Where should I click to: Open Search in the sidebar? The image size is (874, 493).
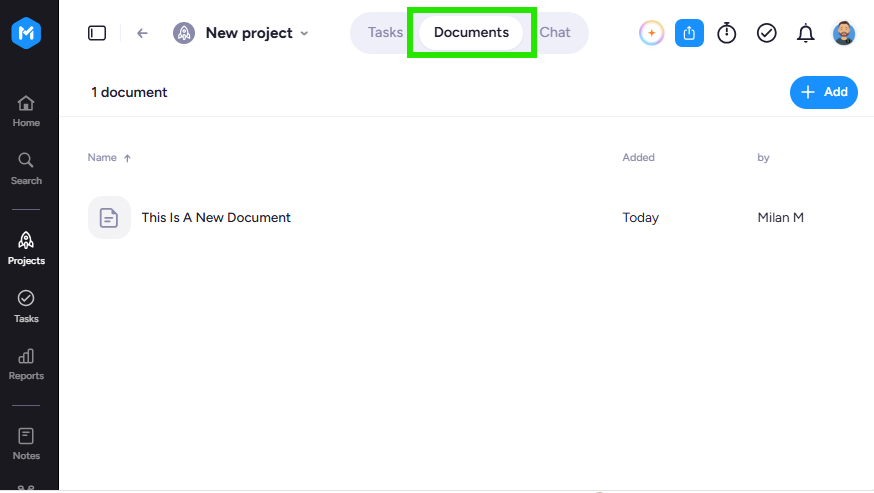pyautogui.click(x=26, y=169)
